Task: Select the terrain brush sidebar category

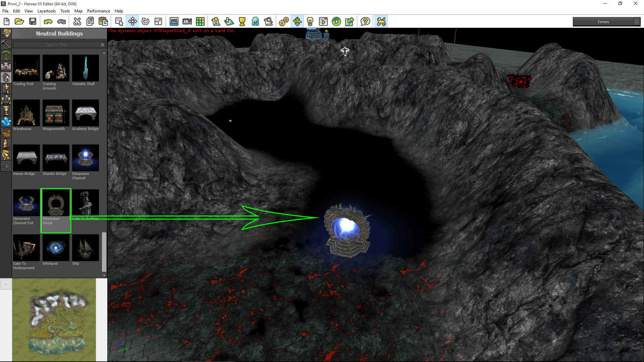Action: (6, 33)
